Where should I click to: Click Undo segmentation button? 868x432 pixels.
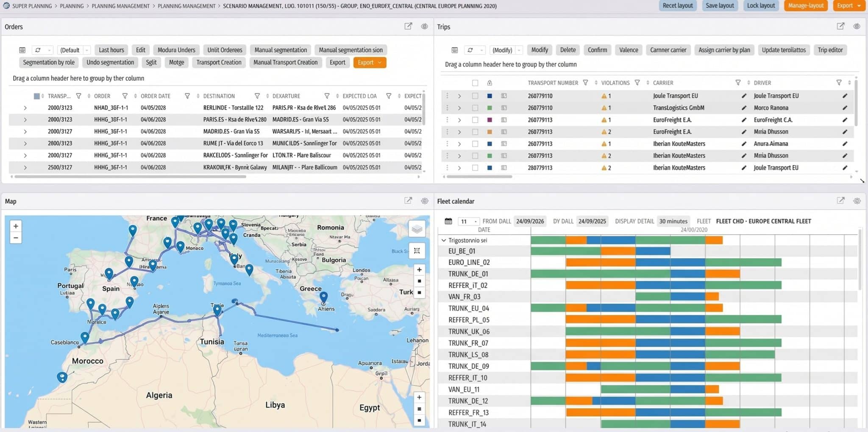tap(110, 62)
